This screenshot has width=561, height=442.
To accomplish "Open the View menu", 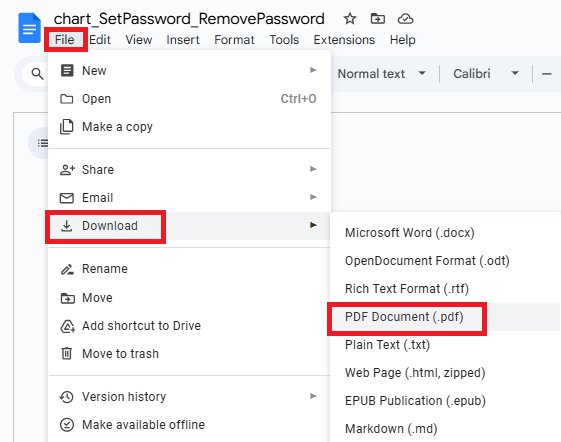I will tap(138, 40).
